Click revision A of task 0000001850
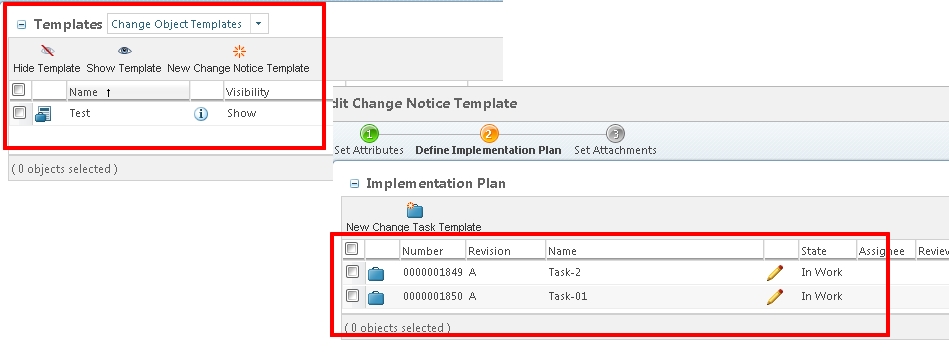Screen dimensions: 949x360 coord(473,296)
